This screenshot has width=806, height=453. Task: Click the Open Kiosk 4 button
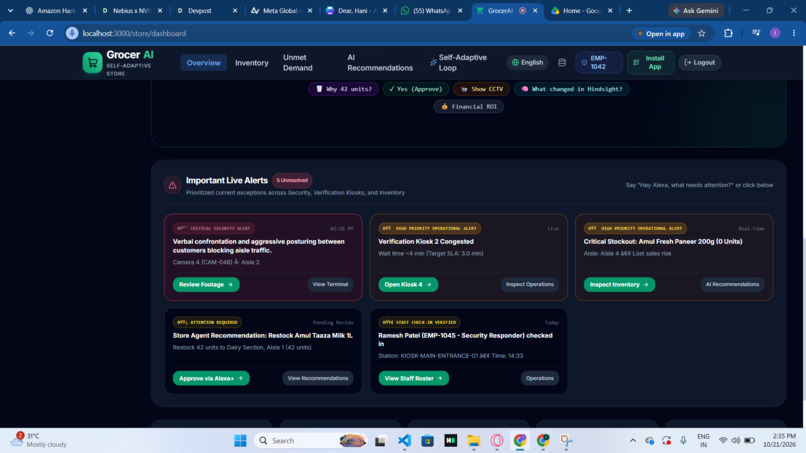point(408,284)
